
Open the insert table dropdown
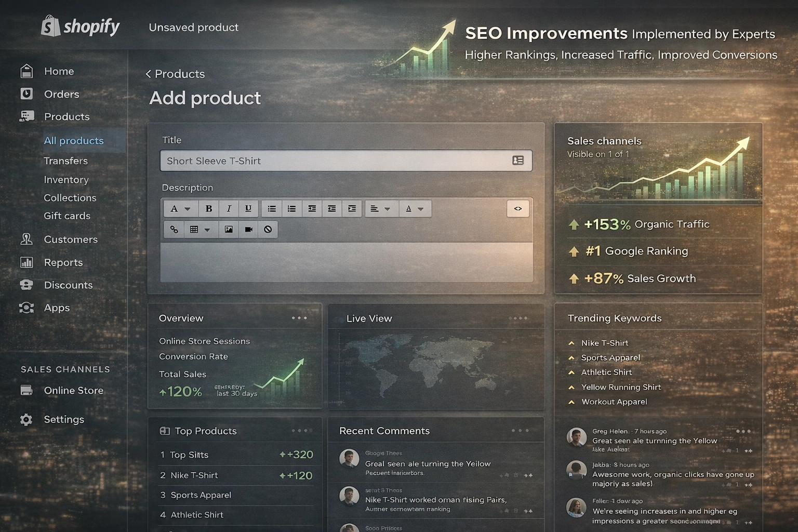199,230
